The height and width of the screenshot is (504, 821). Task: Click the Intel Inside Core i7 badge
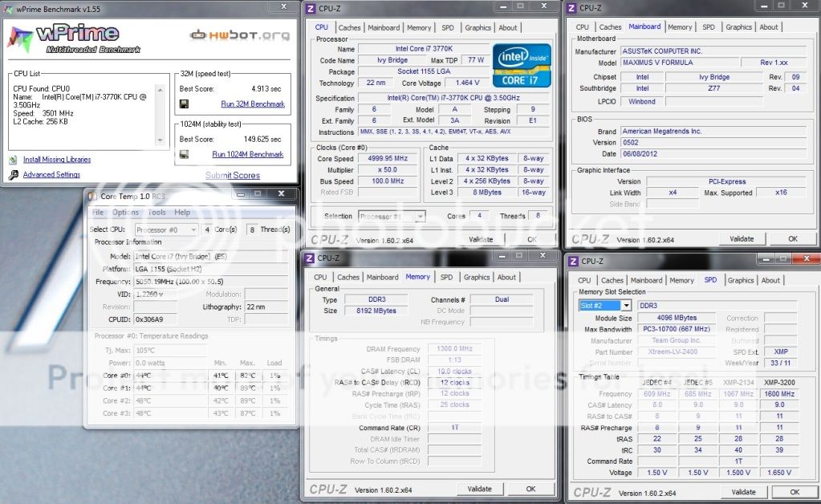coord(522,65)
